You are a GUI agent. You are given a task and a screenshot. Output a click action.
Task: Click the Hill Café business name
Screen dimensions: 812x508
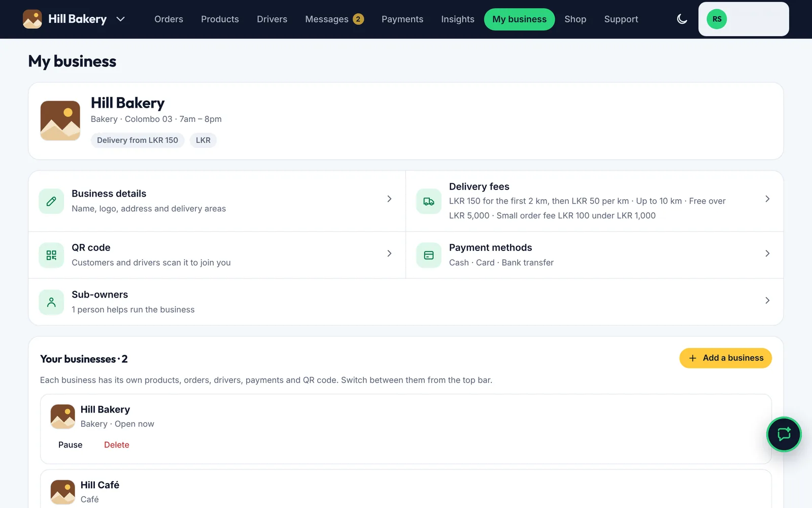[100, 485]
